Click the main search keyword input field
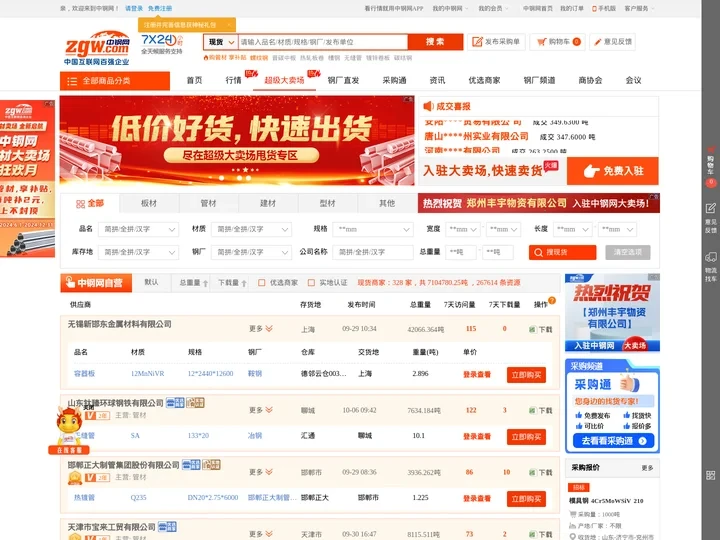720x540 pixels. click(x=323, y=42)
